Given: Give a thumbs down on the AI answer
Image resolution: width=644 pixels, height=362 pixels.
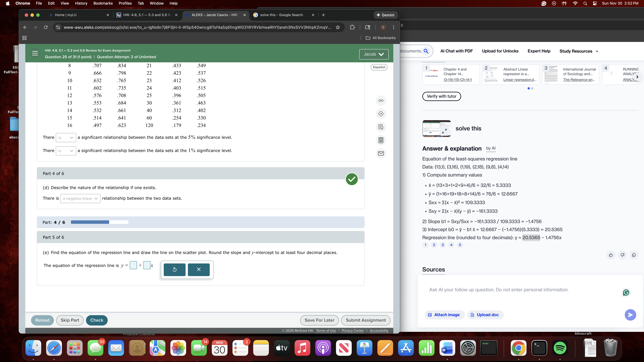Looking at the screenshot, I should (x=622, y=255).
